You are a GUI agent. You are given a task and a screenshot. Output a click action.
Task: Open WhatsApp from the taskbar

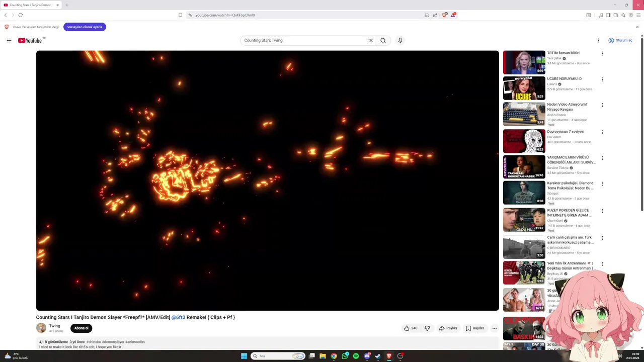[x=345, y=356]
